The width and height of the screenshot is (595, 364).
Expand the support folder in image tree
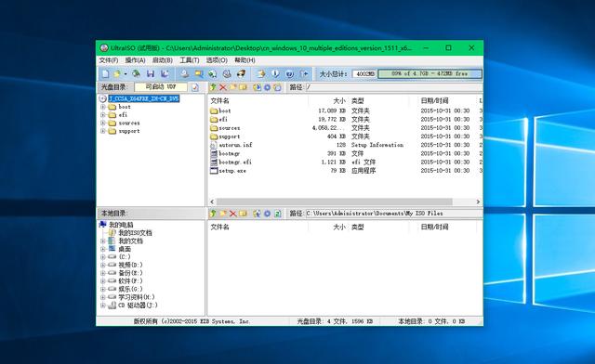pos(103,131)
